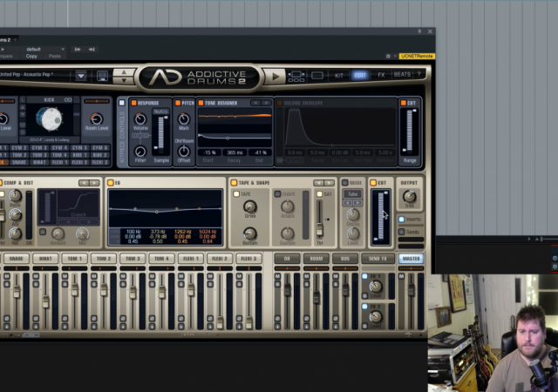Click the play preview button beside the logo

(276, 77)
